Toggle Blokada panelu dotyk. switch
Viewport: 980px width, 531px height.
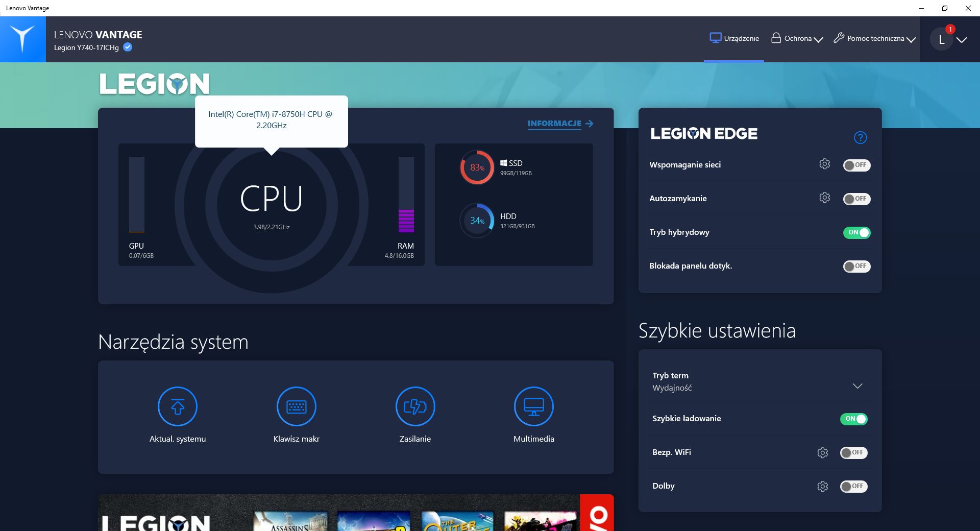(856, 266)
